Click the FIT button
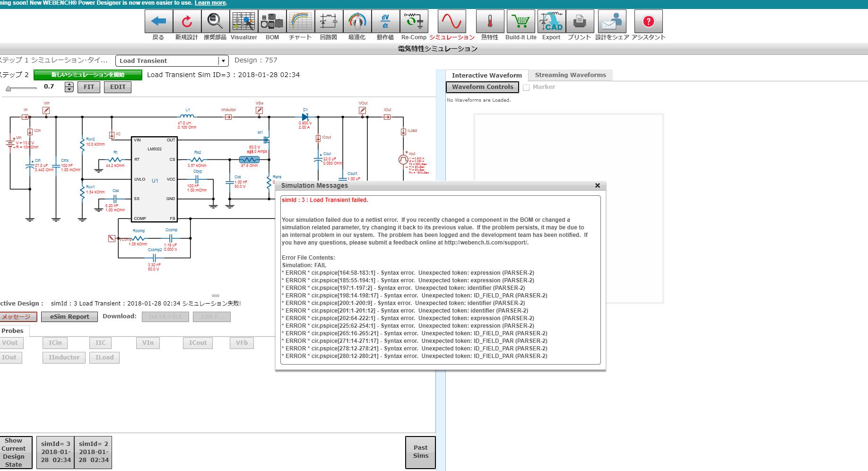This screenshot has height=471, width=868. [x=89, y=87]
